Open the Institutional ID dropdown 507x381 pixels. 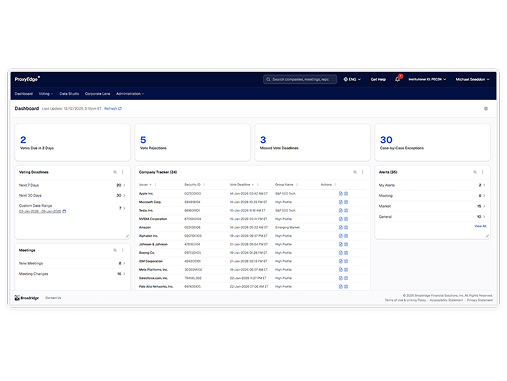click(x=427, y=79)
